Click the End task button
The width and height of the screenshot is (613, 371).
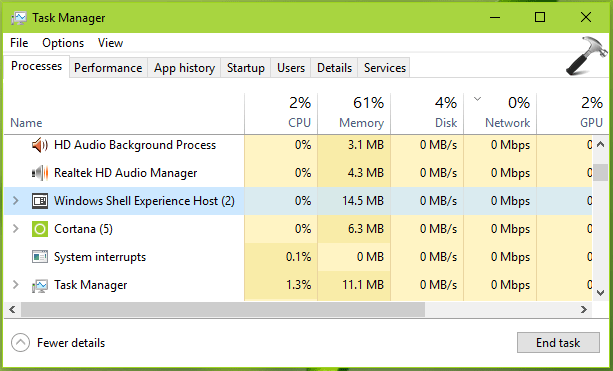(558, 343)
